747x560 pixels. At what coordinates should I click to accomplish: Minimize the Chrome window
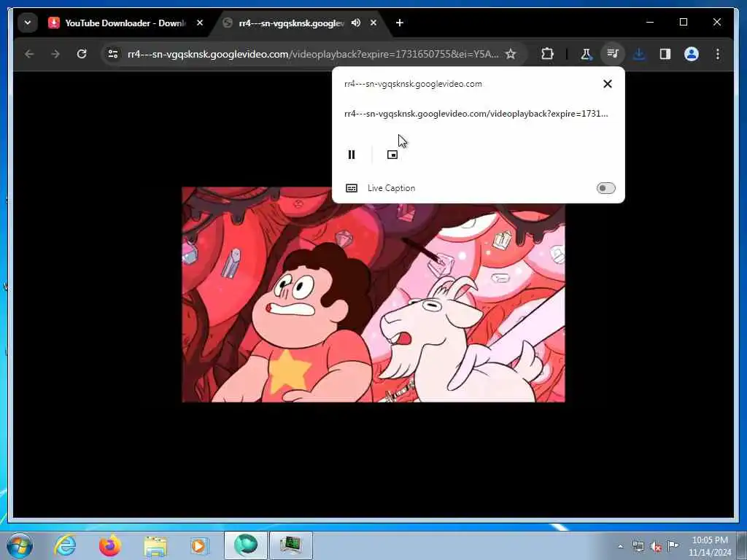coord(650,23)
